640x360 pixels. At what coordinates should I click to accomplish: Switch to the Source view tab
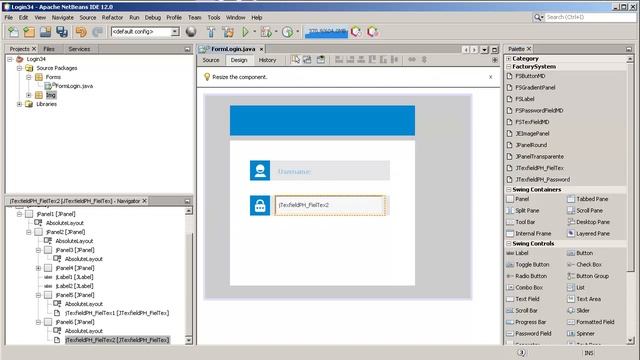pyautogui.click(x=211, y=60)
